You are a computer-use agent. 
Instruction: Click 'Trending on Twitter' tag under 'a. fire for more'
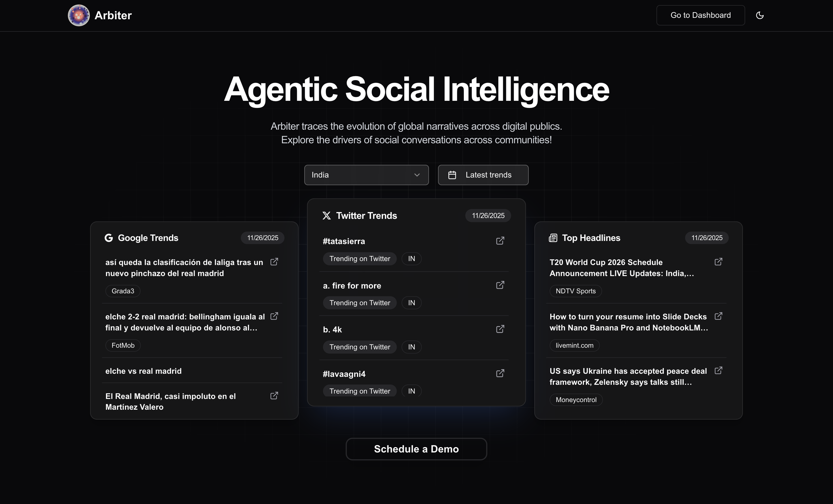360,303
